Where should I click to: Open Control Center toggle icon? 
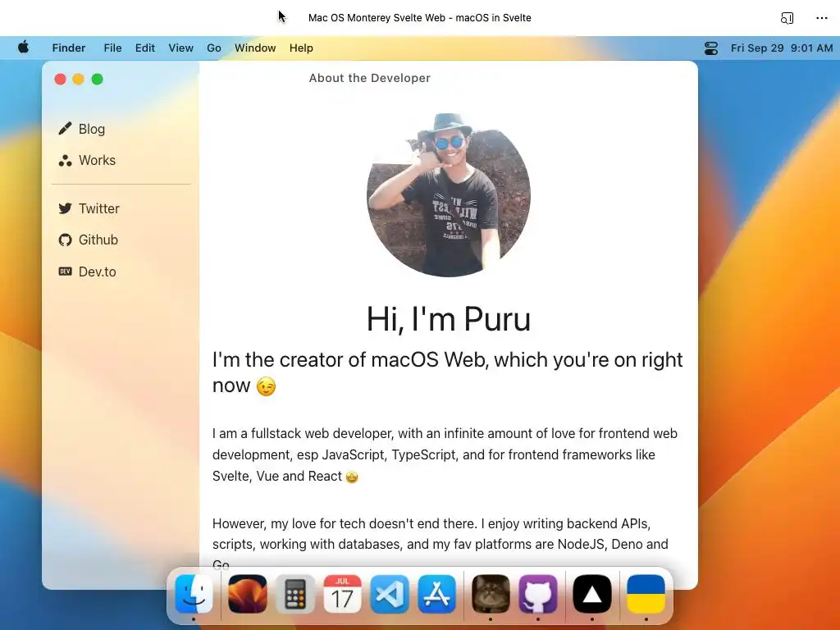(x=711, y=48)
